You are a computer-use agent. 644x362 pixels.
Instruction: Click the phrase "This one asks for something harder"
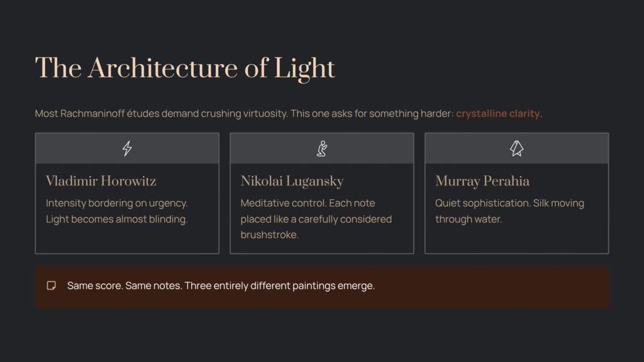[x=370, y=114]
